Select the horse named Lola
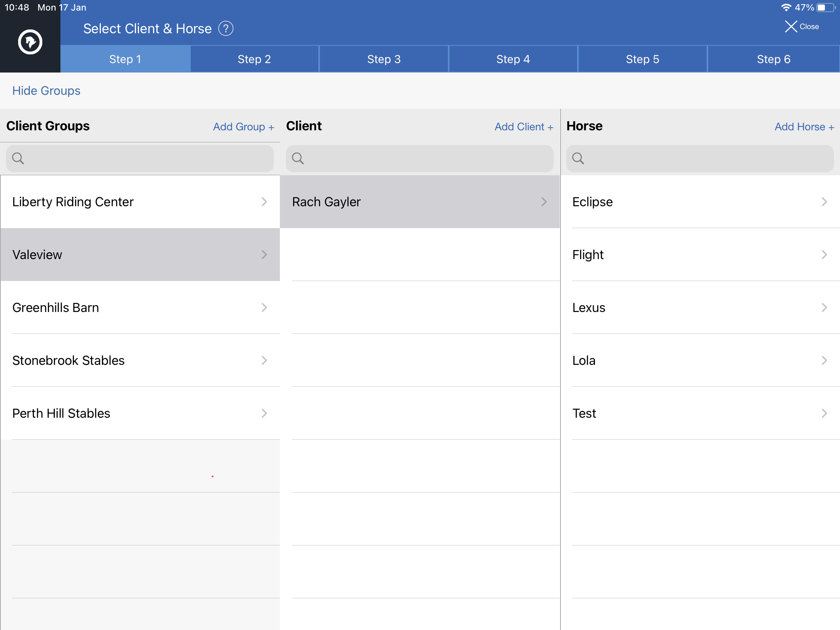The image size is (840, 630). pyautogui.click(x=700, y=360)
